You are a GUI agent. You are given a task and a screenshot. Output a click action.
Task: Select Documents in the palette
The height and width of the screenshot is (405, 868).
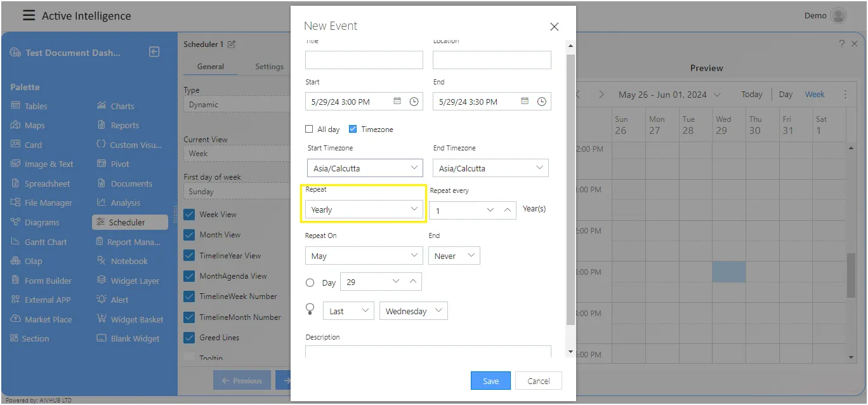coord(124,183)
